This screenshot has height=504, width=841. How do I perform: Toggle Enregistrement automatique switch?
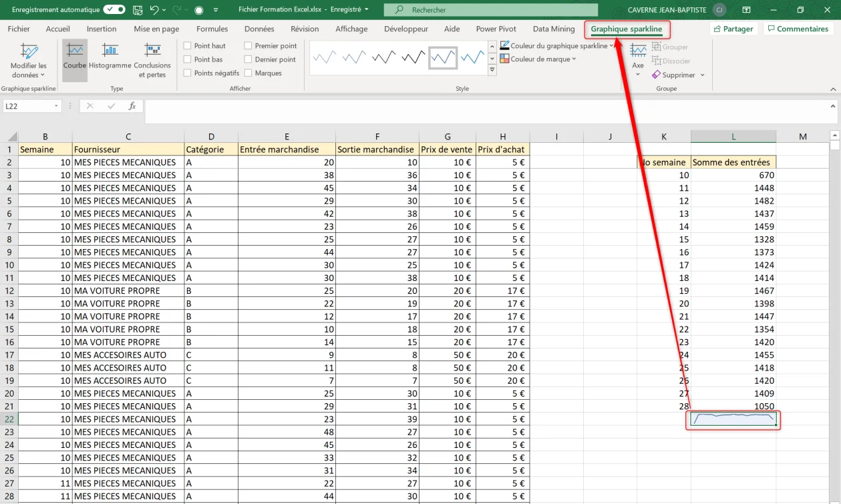pos(114,10)
